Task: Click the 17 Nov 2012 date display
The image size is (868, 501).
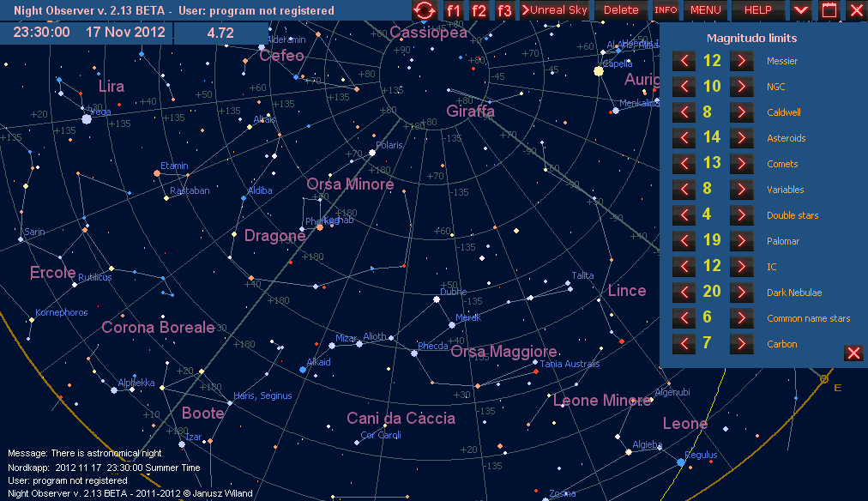Action: pyautogui.click(x=125, y=32)
